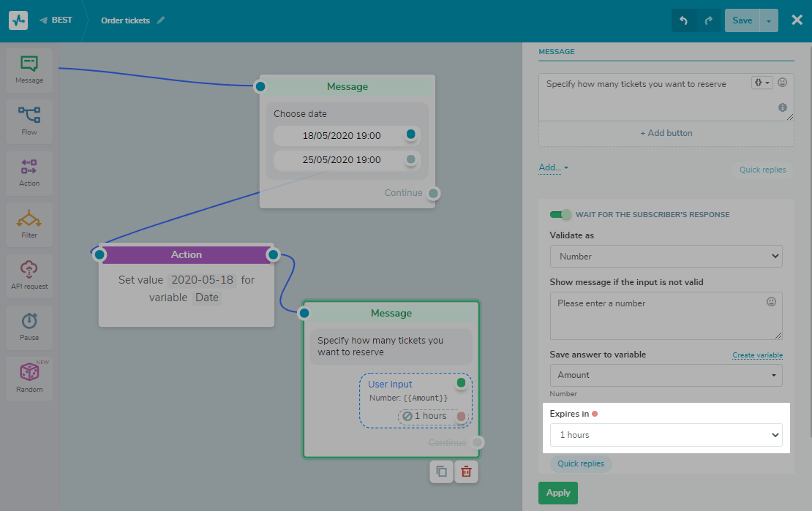The image size is (812, 511).
Task: Open the Validate as Number dropdown
Action: click(666, 257)
